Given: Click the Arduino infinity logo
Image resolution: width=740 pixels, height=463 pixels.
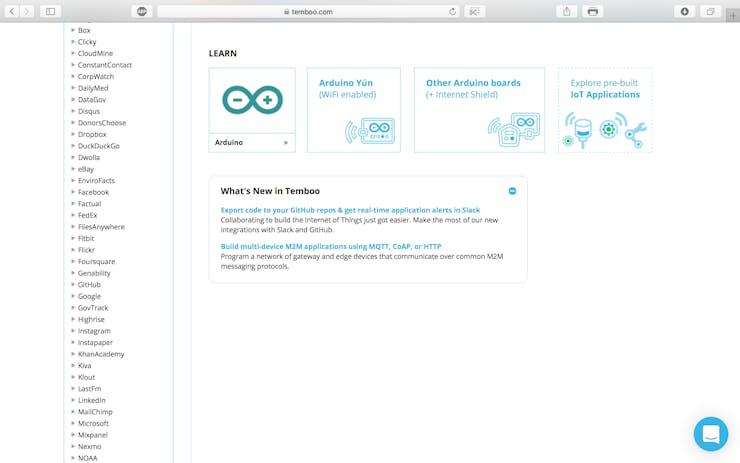Looking at the screenshot, I should click(x=252, y=100).
